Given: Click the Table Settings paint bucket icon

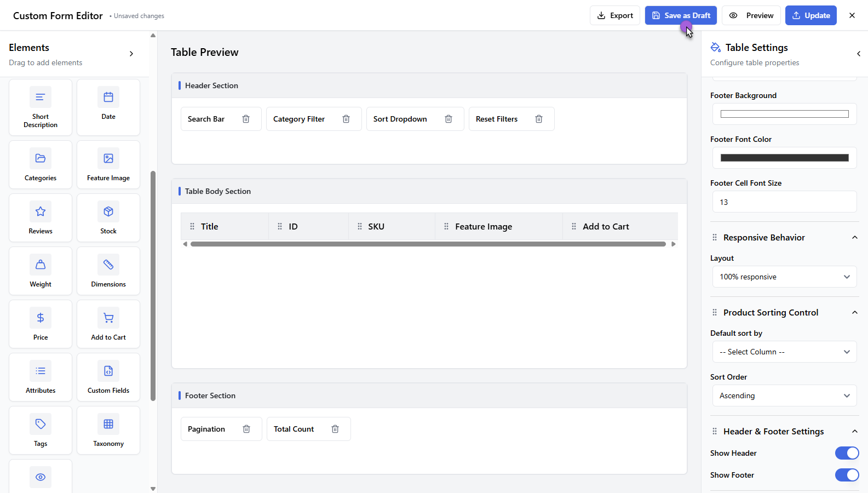Looking at the screenshot, I should pyautogui.click(x=716, y=48).
